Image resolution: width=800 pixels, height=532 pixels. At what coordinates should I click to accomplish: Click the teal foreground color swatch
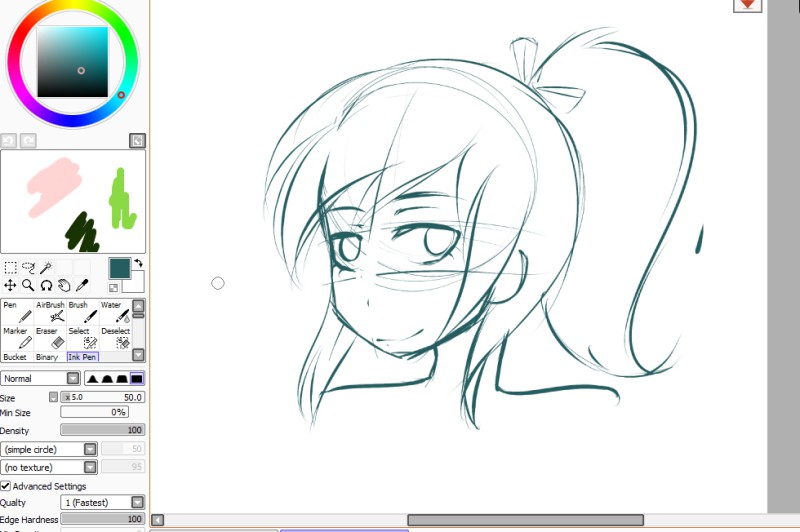[x=119, y=269]
